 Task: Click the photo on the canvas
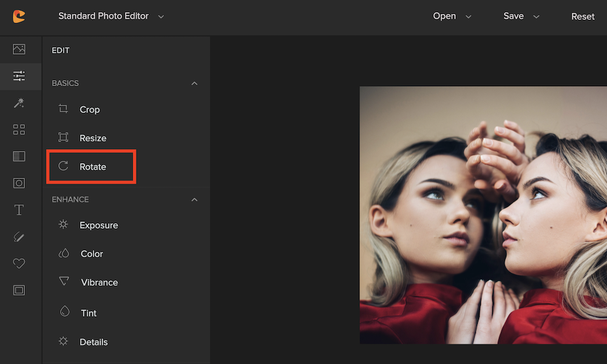click(x=483, y=215)
